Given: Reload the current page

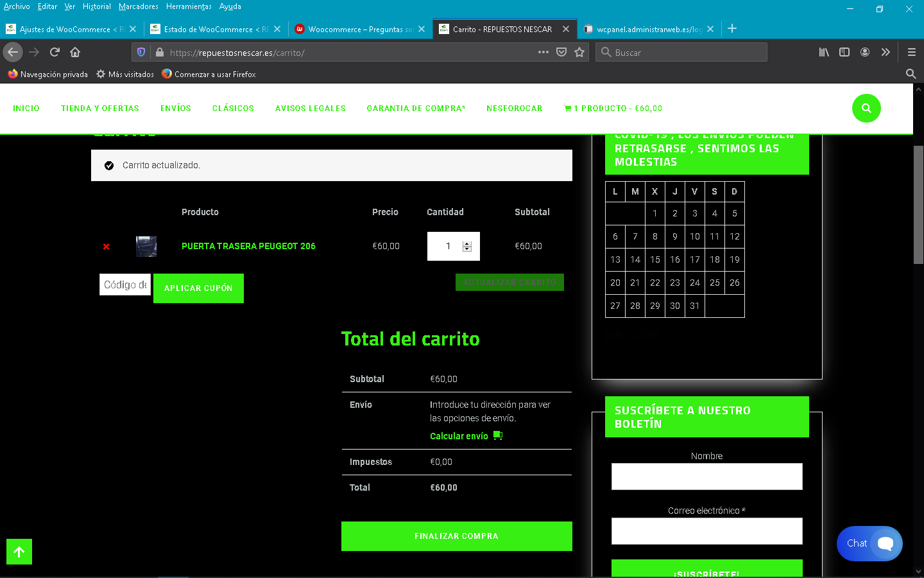Looking at the screenshot, I should (55, 52).
